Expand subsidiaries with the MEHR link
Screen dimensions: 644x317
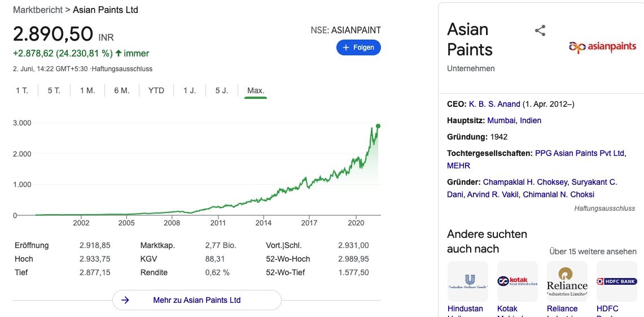458,166
